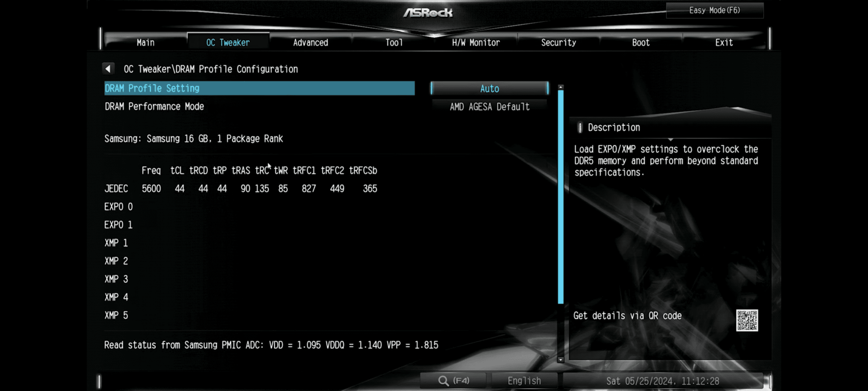The height and width of the screenshot is (391, 868).
Task: Click the tWR value 85
Action: 283,189
